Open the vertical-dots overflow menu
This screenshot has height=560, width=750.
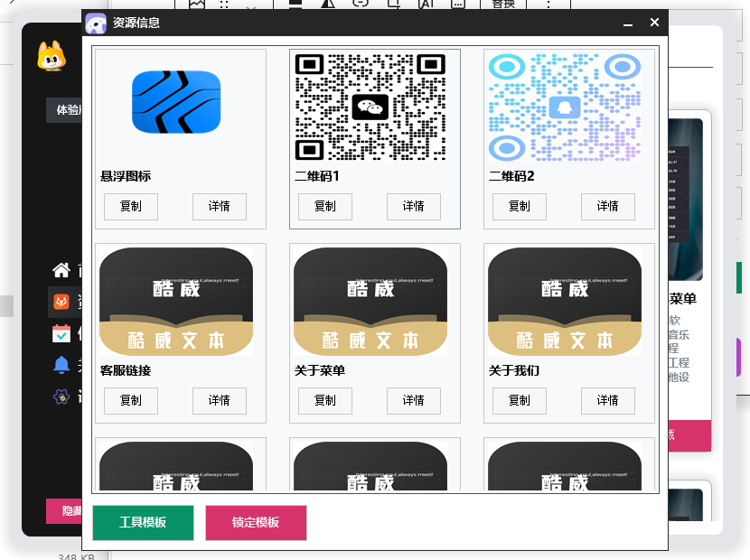[547, 5]
